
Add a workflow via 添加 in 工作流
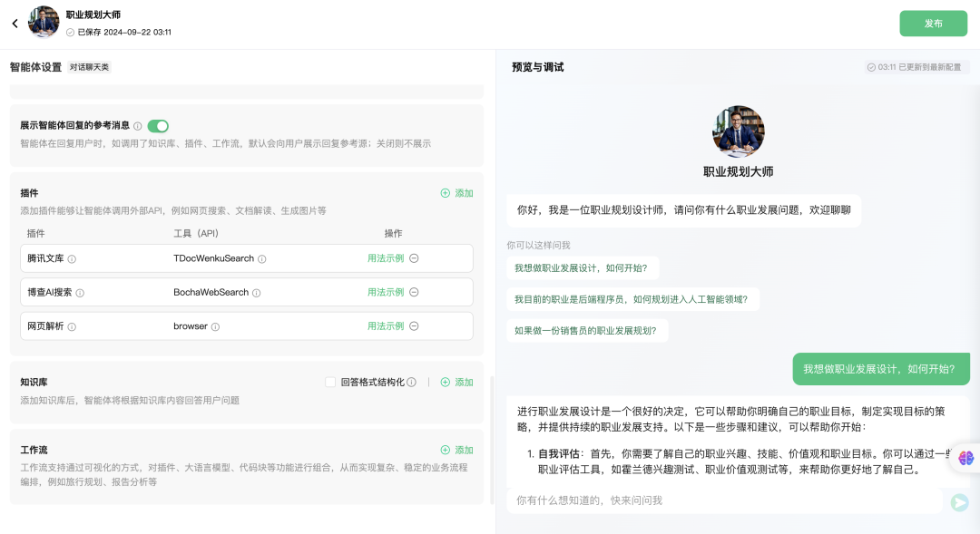pos(456,450)
